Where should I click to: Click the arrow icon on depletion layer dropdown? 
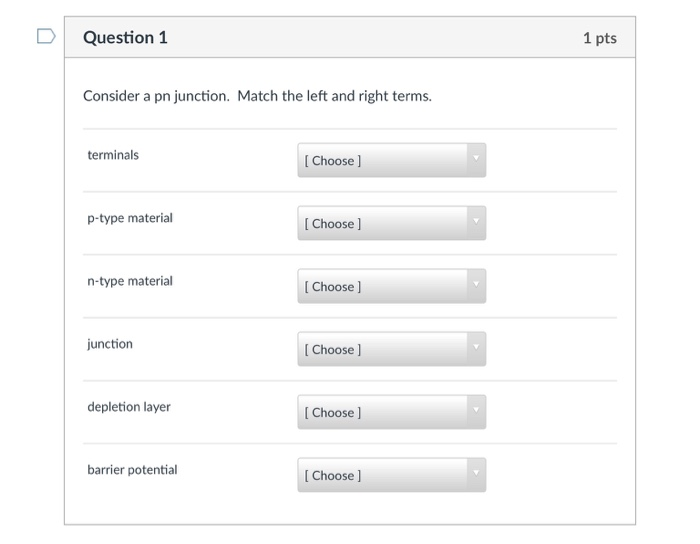(476, 410)
